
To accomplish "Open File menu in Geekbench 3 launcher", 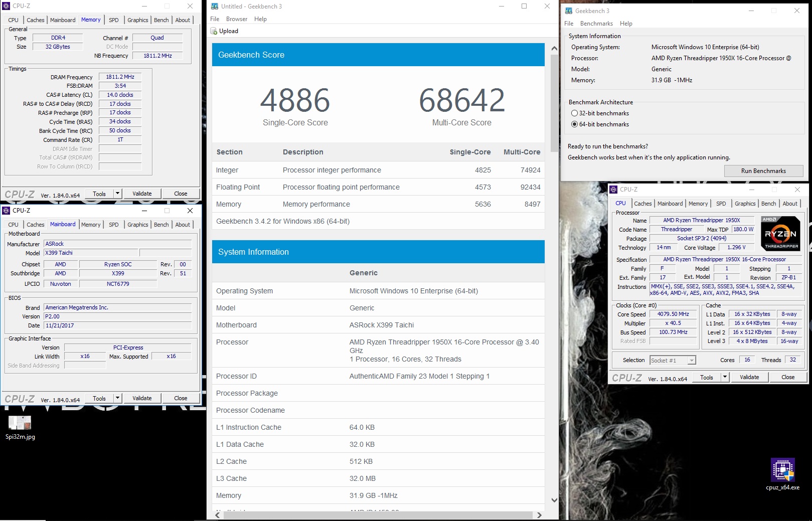I will click(x=569, y=24).
